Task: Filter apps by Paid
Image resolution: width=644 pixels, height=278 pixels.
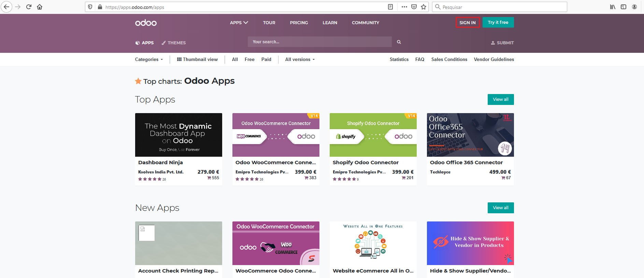Action: point(266,59)
